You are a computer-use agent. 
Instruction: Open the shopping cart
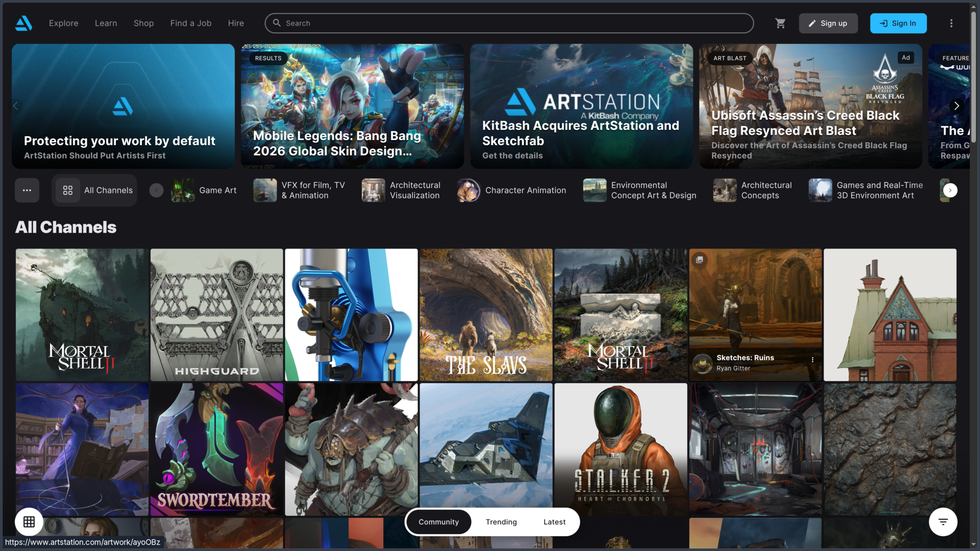point(780,23)
